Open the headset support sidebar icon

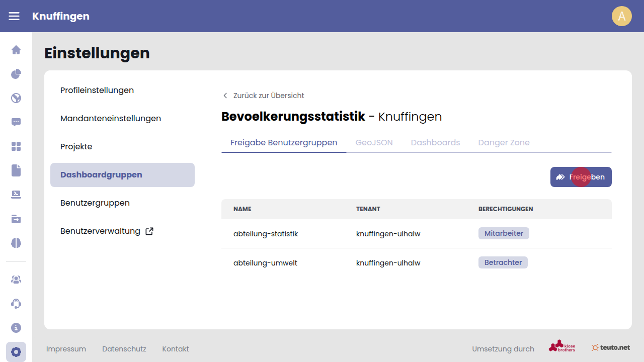coord(16,304)
